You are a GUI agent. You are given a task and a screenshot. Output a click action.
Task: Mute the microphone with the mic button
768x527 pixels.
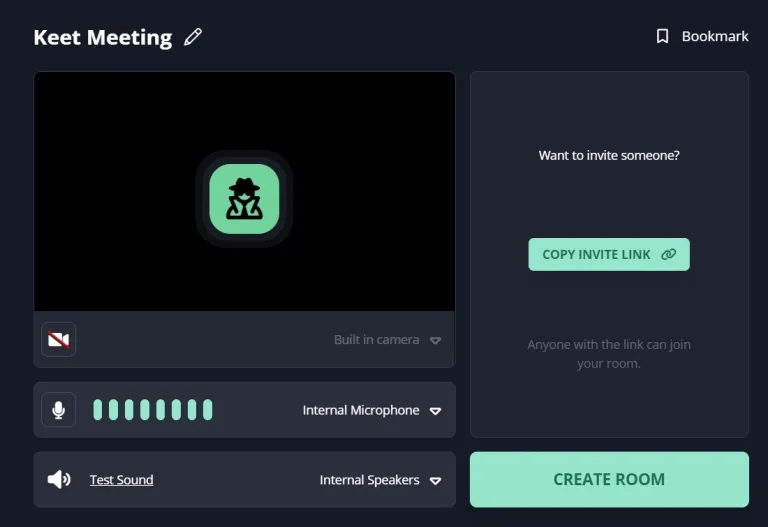point(59,410)
